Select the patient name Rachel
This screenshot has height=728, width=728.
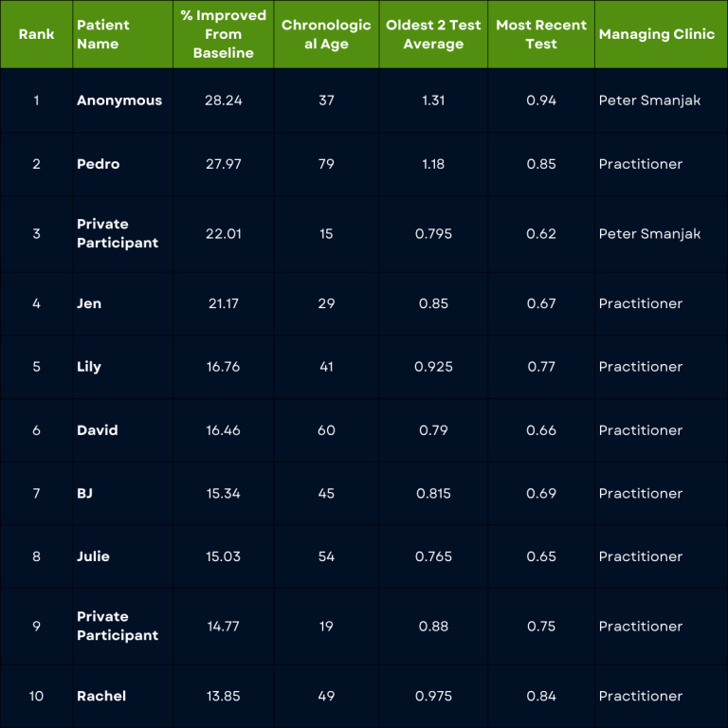pyautogui.click(x=101, y=696)
